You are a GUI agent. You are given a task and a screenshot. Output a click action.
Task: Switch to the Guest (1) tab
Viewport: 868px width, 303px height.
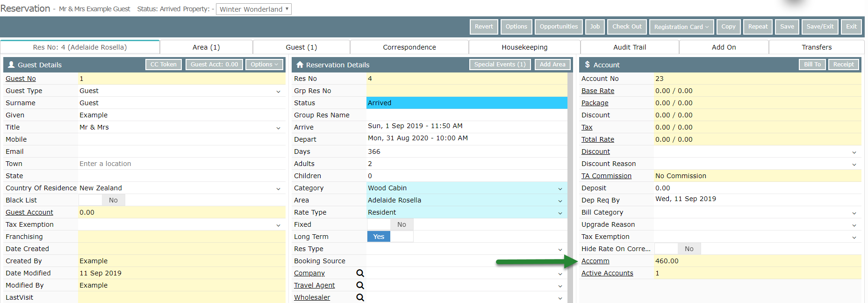(301, 47)
